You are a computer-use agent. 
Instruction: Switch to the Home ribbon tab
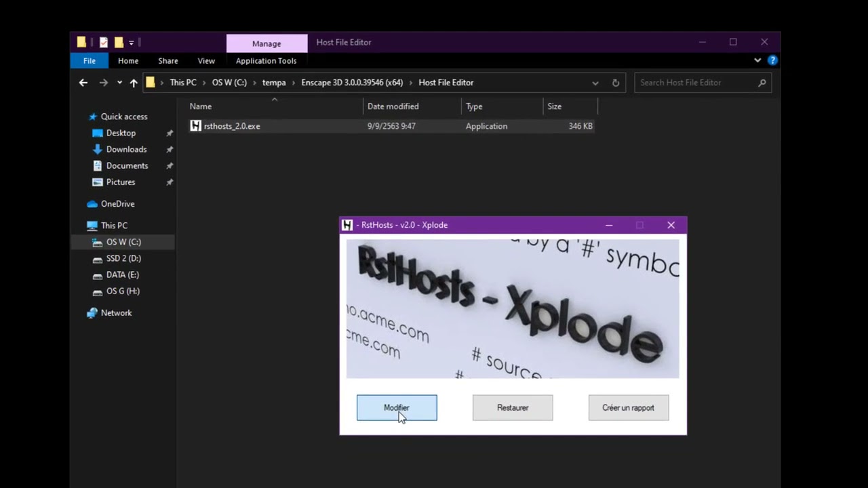click(128, 60)
